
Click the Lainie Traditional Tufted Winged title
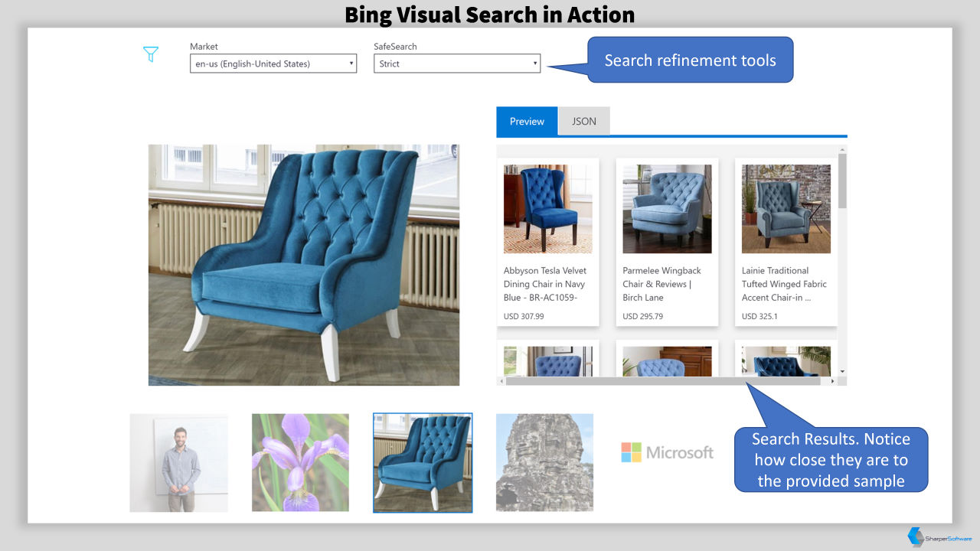(784, 284)
